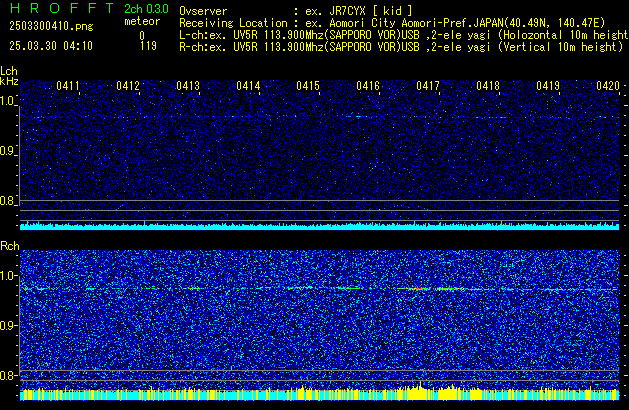Click the cyan Lch power level bar

point(319,227)
